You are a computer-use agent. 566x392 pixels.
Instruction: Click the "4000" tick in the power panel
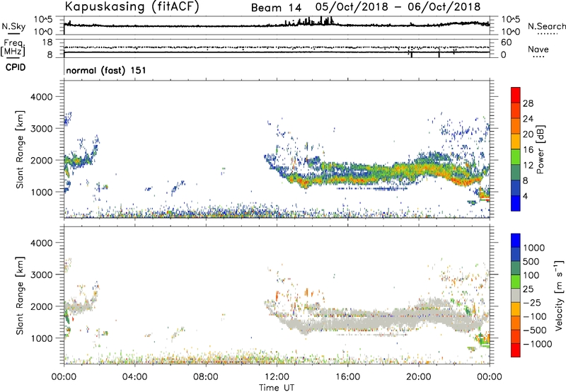coord(41,97)
